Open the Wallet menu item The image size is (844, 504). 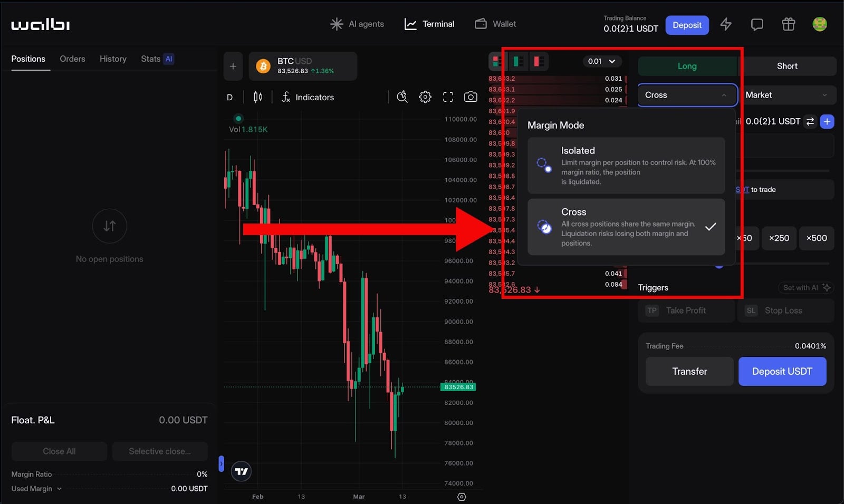(495, 24)
